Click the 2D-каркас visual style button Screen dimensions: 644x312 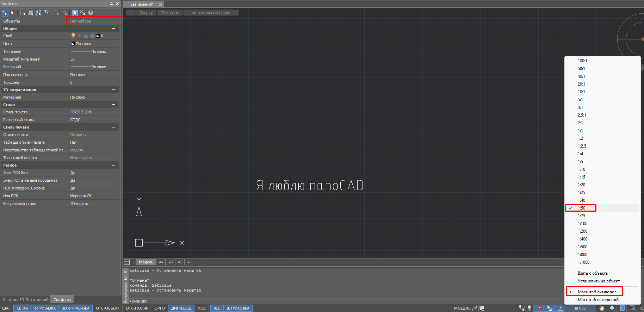[170, 13]
